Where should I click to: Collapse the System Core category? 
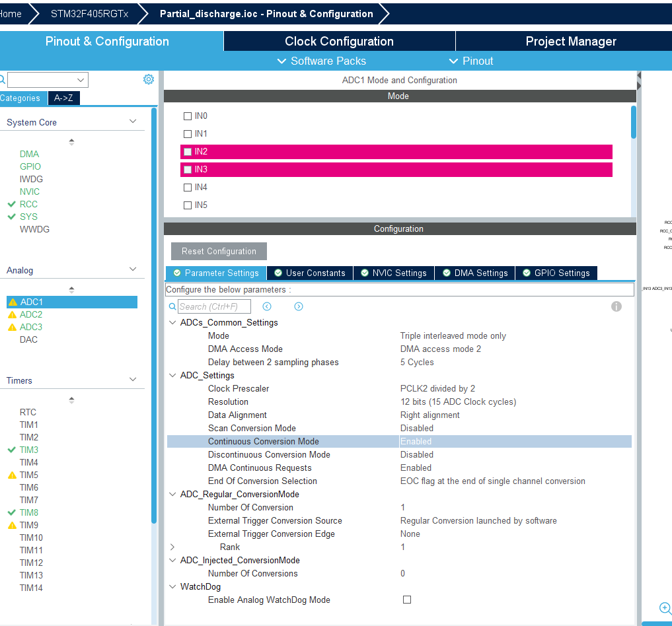133,122
